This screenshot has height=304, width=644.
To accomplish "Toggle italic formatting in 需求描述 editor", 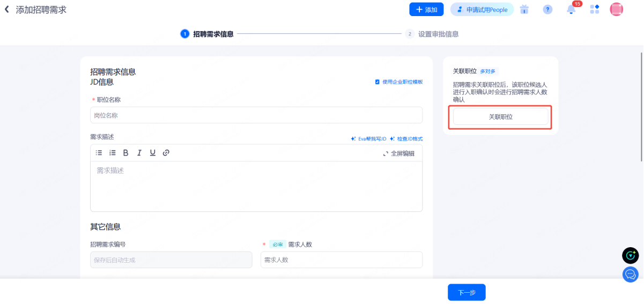I will point(139,153).
